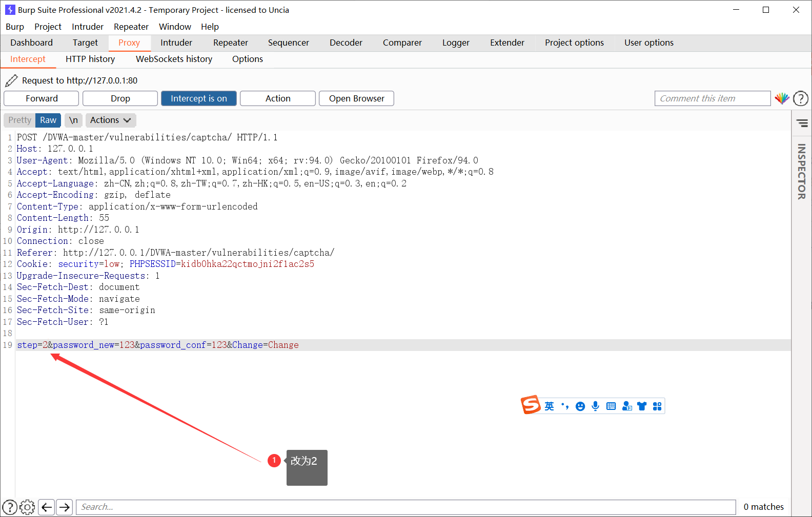Image resolution: width=812 pixels, height=517 pixels.
Task: Switch to Raw view
Action: [x=48, y=120]
